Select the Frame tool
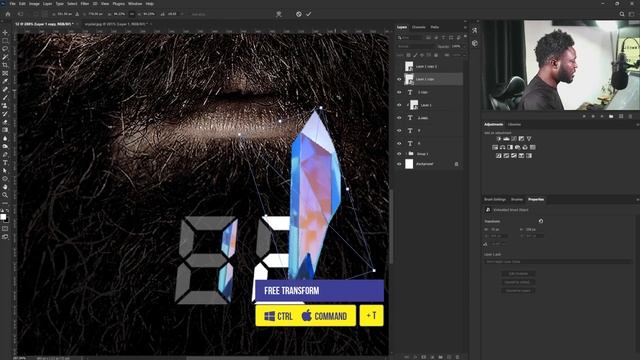Viewport: 640px width, 360px height. pos(5,73)
